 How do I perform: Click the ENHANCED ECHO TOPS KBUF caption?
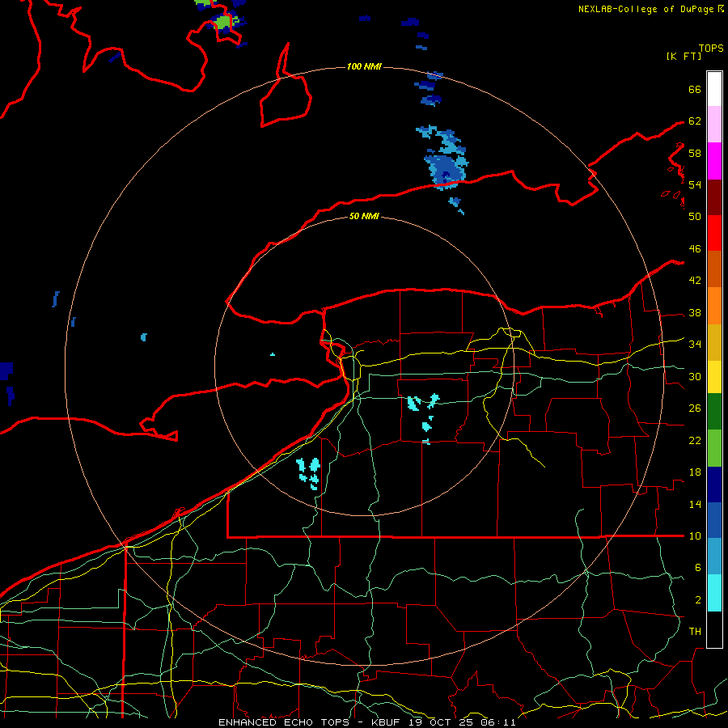pos(367,722)
